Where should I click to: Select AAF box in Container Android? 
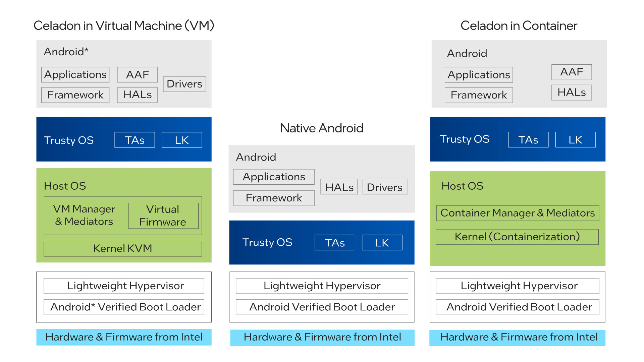coord(571,72)
